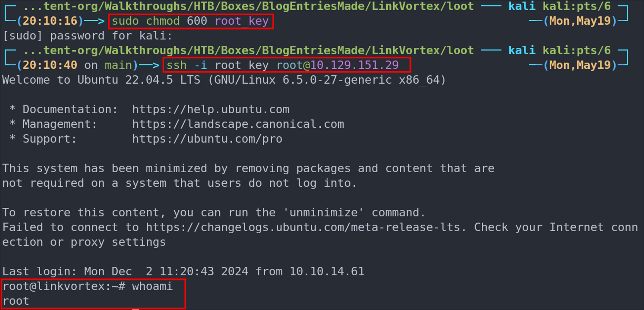Click the first 'kali:pts/6' session label

coord(577,7)
